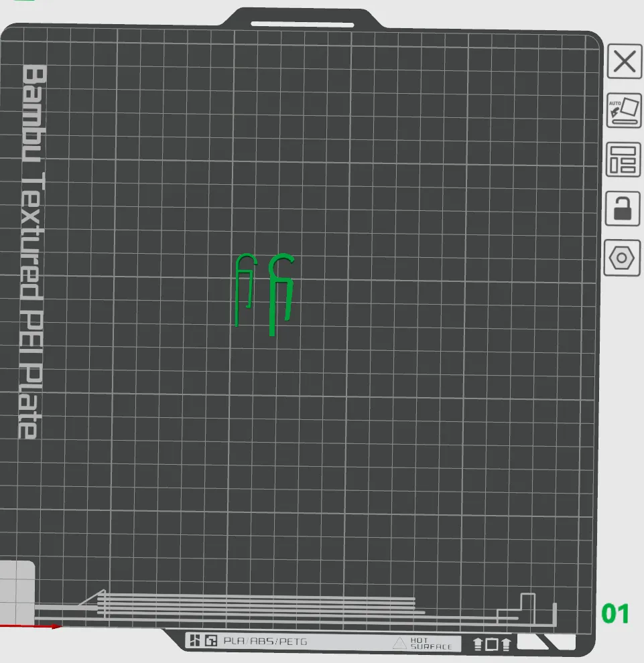Toggle the plate lock icon
644x663 pixels.
[x=623, y=208]
